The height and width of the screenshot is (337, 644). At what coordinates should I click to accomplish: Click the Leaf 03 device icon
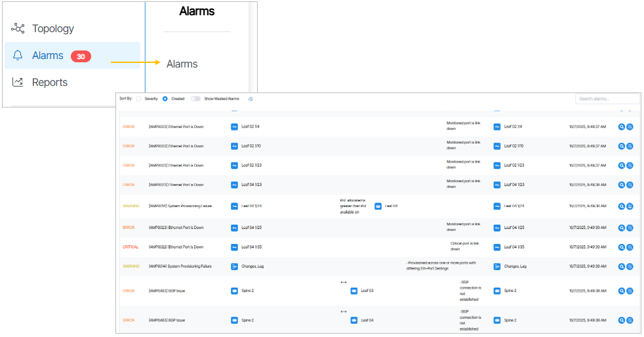[354, 290]
